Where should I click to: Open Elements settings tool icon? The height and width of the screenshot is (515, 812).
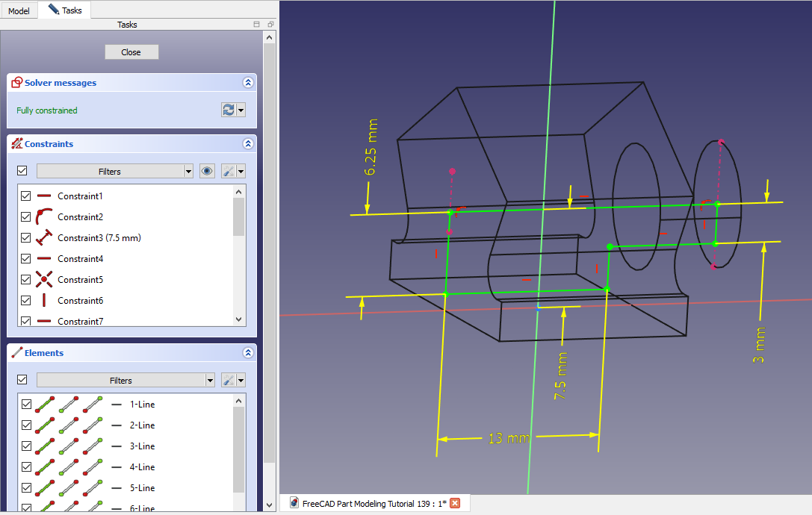coord(229,380)
